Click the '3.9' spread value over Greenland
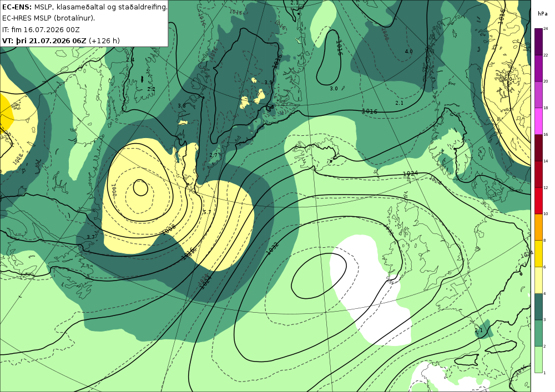 (x=268, y=83)
